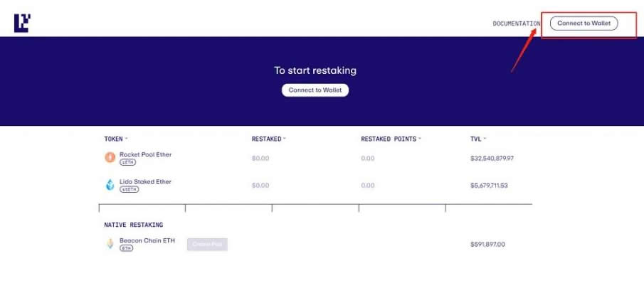The height and width of the screenshot is (283, 644).
Task: Click the NATIVE RESTAKING section heading
Action: point(134,225)
